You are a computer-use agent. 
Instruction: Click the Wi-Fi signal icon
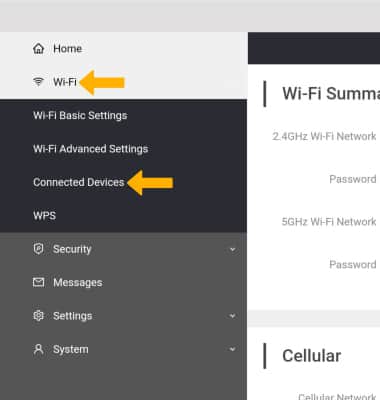(38, 81)
